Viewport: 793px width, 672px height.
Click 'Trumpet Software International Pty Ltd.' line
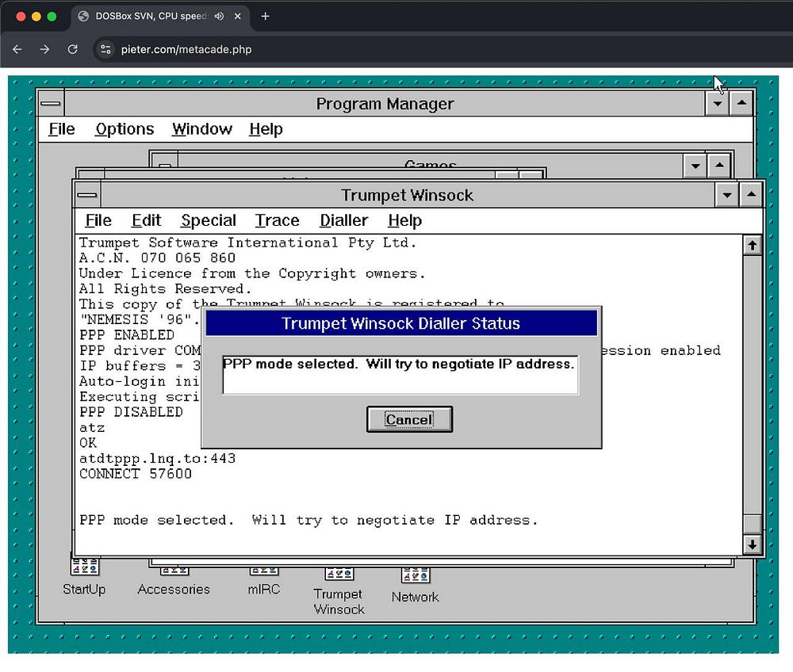(x=247, y=242)
